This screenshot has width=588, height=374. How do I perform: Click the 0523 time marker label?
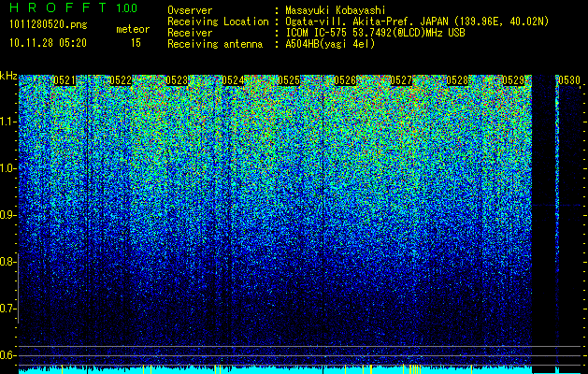coord(177,80)
